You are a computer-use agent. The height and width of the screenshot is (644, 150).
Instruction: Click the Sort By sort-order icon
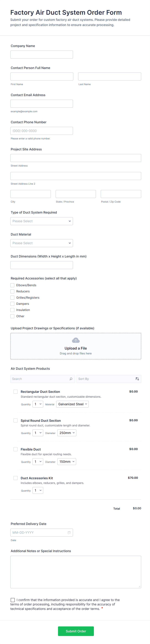(x=137, y=379)
